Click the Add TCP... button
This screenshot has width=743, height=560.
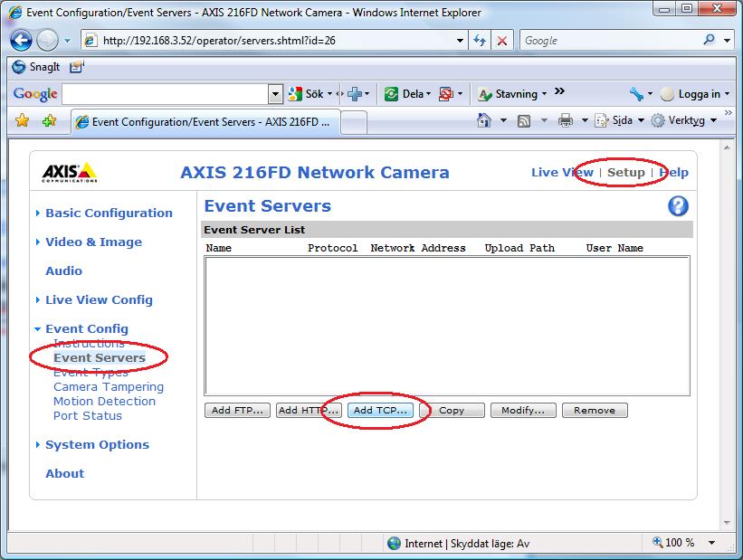click(380, 411)
